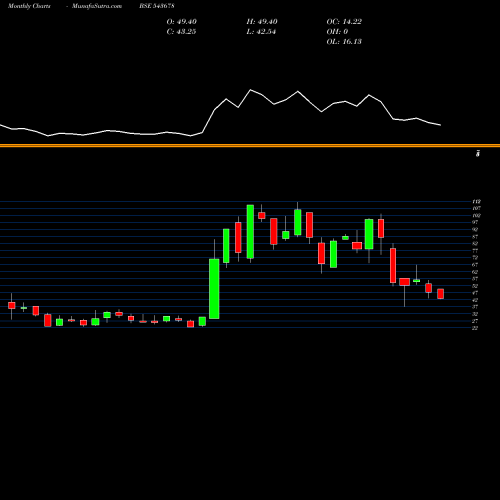Click the 97 price axis label
Viewport: 500px width, 500px height.
click(x=475, y=222)
